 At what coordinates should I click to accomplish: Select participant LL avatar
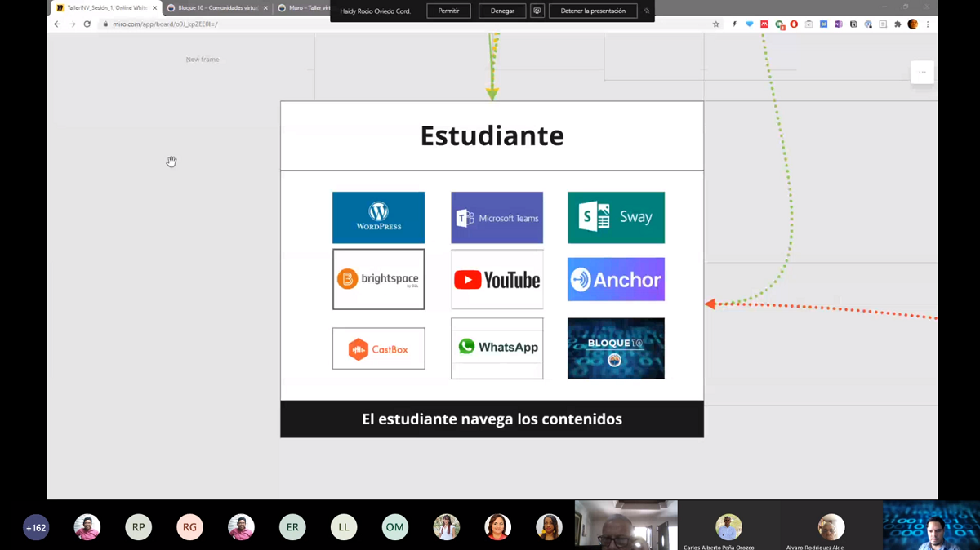click(344, 527)
